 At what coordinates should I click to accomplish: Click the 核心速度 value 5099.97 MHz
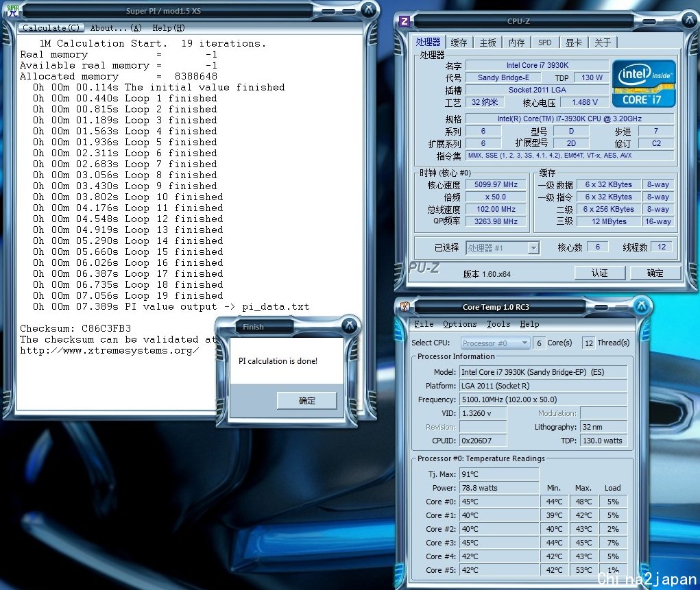click(496, 184)
